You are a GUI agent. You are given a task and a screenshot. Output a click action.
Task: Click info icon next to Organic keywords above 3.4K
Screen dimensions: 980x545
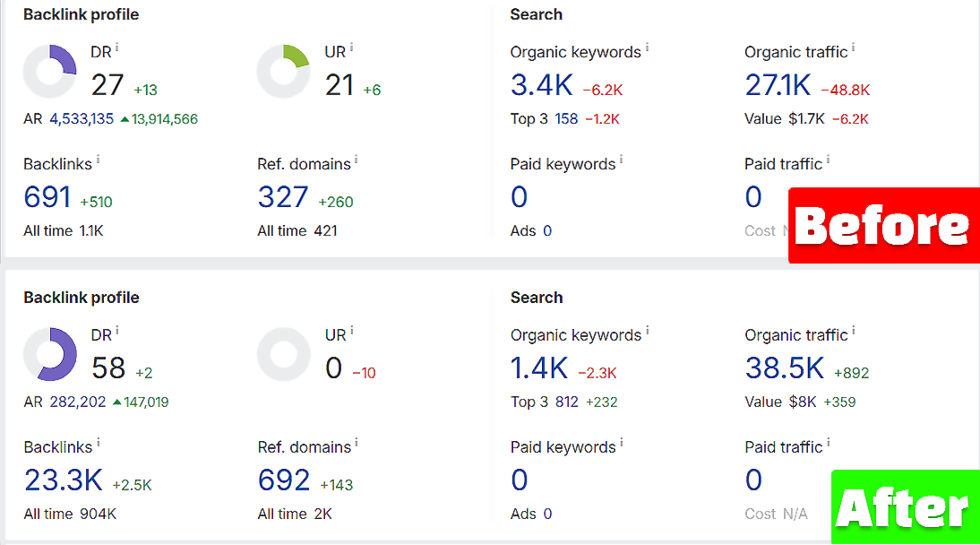(x=647, y=48)
